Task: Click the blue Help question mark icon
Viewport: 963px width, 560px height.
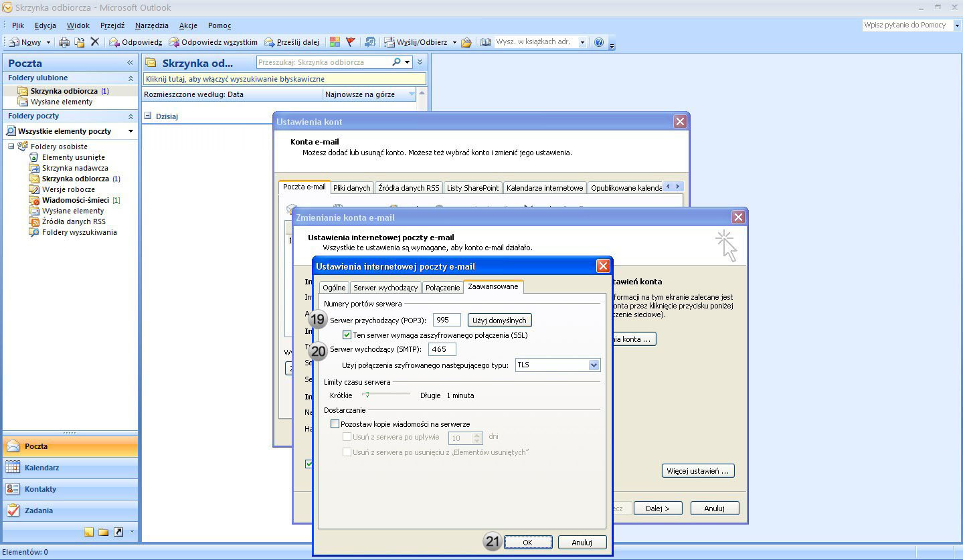Action: [x=599, y=42]
